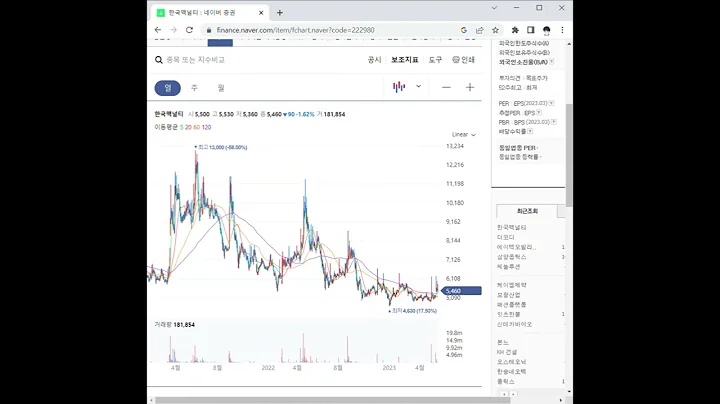The image size is (720, 404).
Task: Go to next recent list page
Action: [513, 394]
